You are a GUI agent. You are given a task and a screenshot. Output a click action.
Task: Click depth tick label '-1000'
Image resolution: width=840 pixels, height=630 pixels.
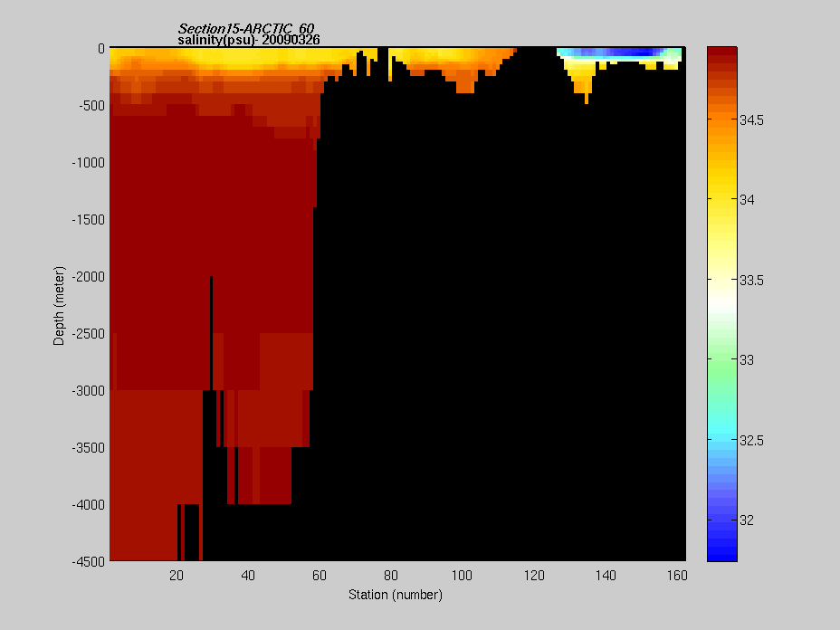tap(89, 163)
